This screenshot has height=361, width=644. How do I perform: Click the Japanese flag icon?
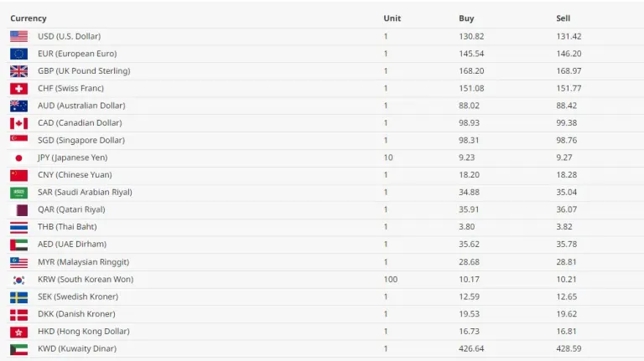point(18,157)
